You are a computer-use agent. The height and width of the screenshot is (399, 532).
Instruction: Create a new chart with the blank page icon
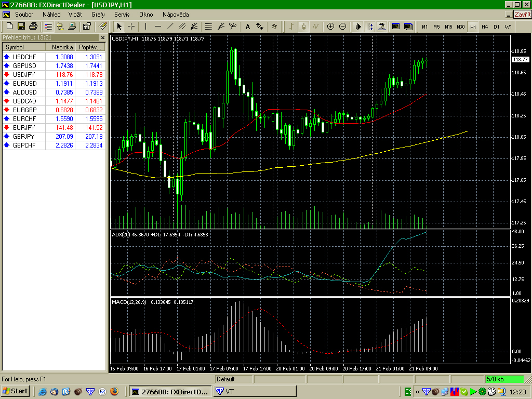tap(9, 26)
